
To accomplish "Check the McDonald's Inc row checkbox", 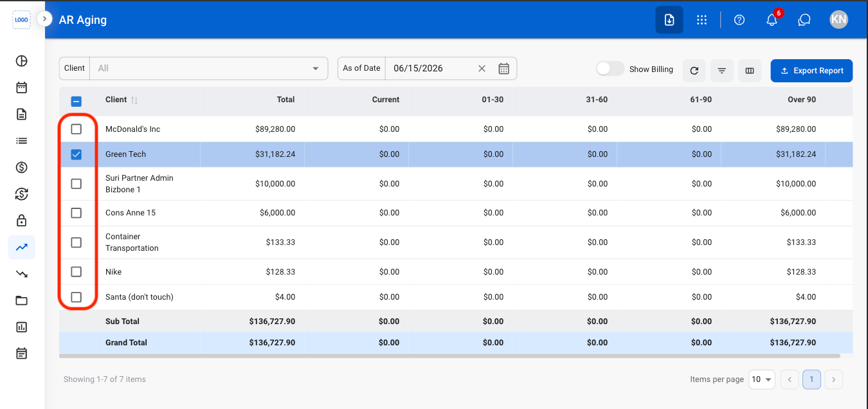I will coord(76,129).
